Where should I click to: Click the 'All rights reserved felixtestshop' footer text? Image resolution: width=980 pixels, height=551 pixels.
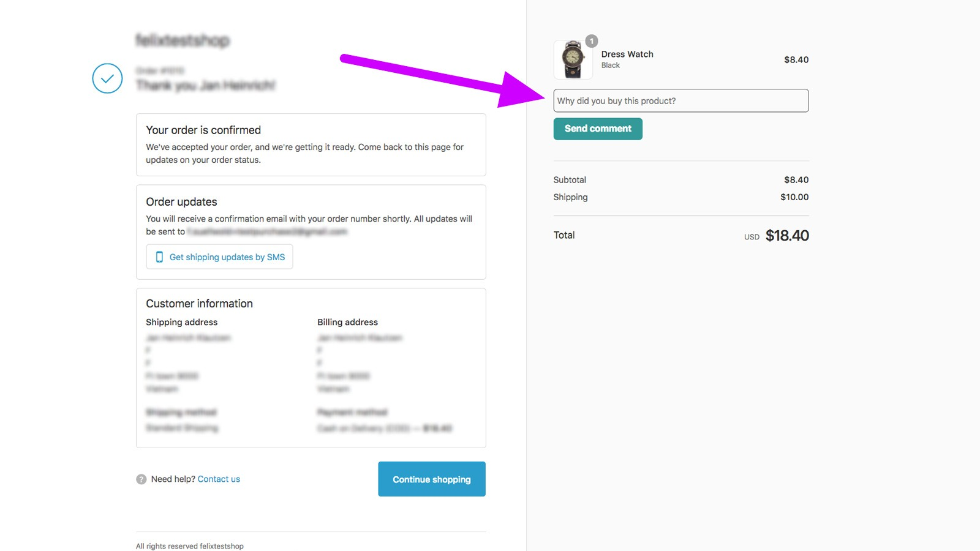(x=190, y=546)
